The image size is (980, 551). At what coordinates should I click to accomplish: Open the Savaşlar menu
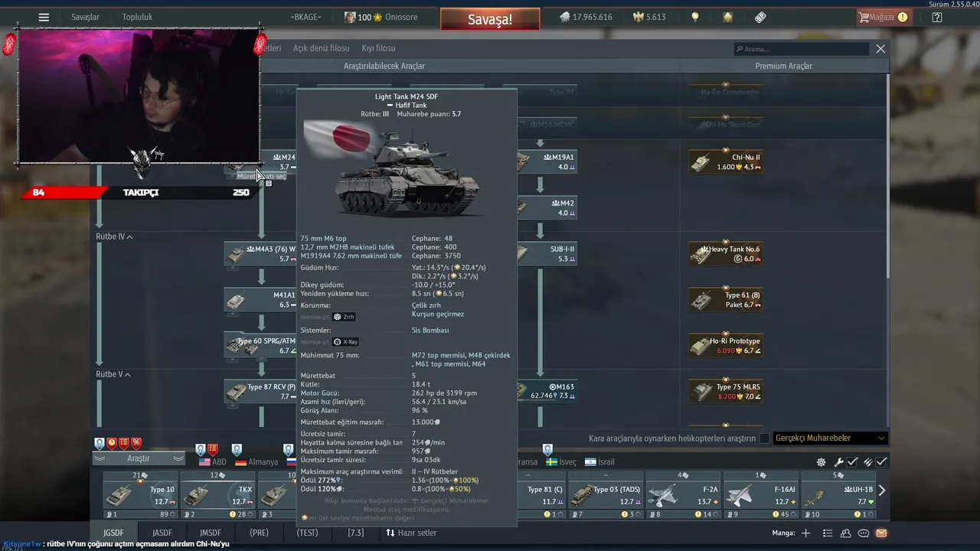(x=85, y=17)
